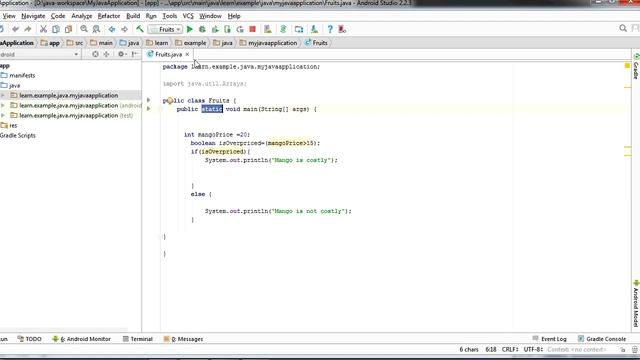The height and width of the screenshot is (360, 640).
Task: Click the UTF-8 encoding in status bar
Action: 533,350
